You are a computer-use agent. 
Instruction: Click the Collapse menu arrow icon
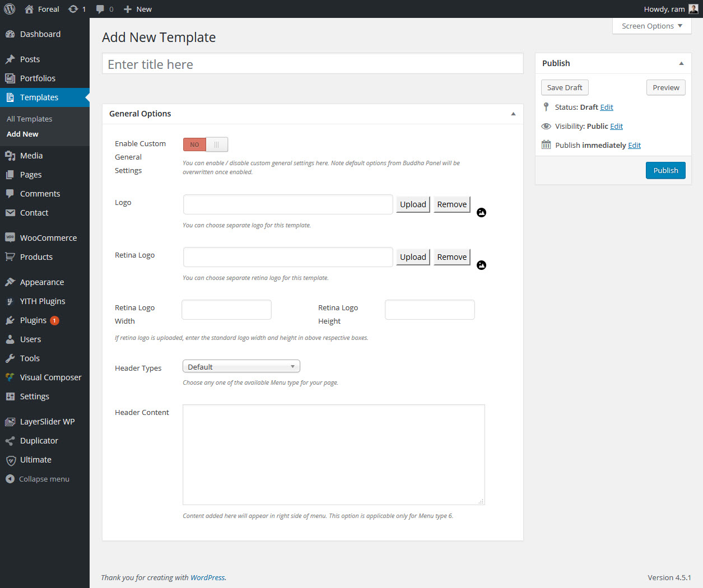tap(10, 479)
